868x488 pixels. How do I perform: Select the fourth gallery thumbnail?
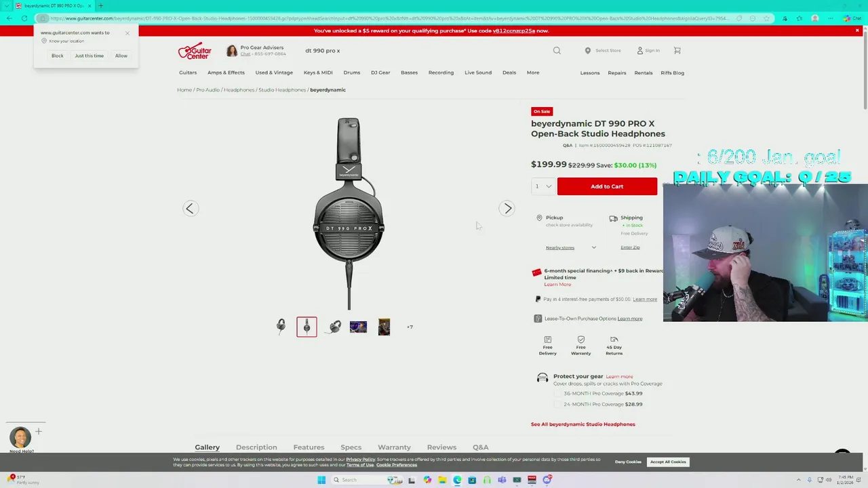point(358,327)
